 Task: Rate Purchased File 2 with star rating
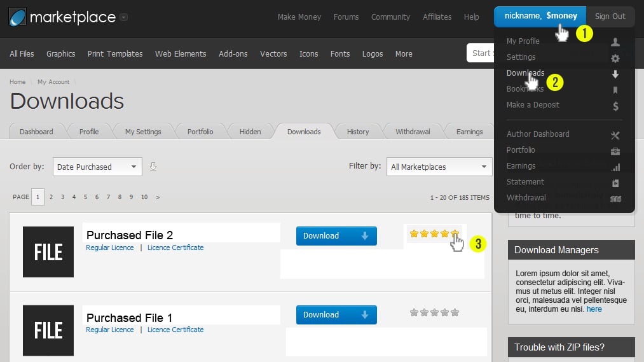click(434, 233)
